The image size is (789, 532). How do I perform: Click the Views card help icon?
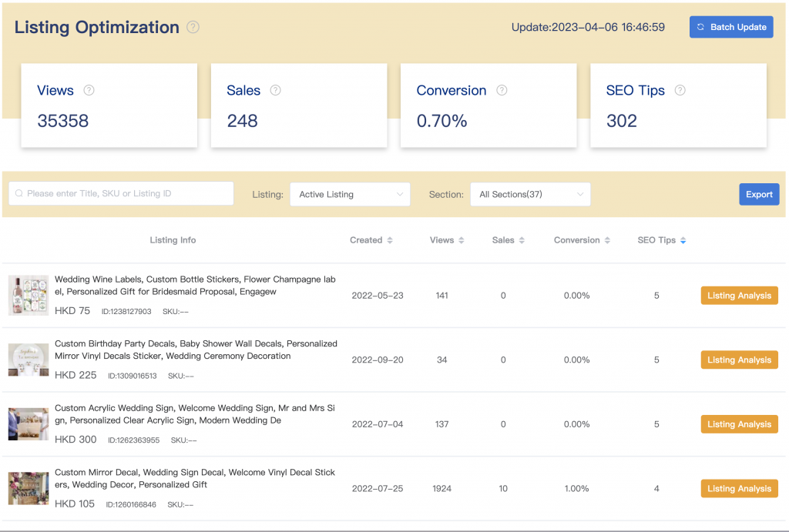[89, 90]
